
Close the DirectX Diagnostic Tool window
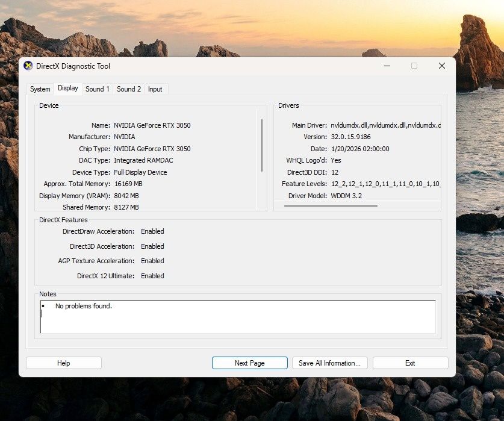click(x=442, y=66)
